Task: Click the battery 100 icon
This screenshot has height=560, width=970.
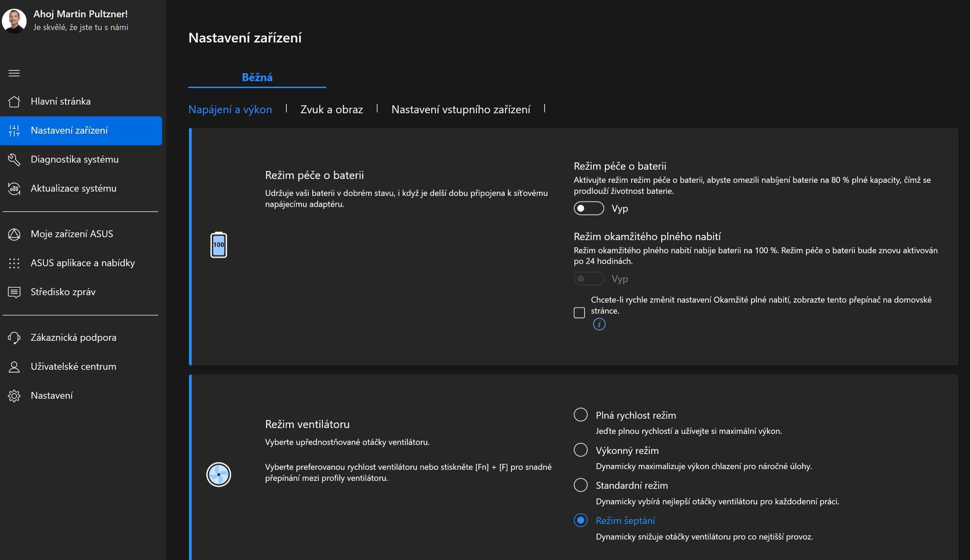Action: click(219, 245)
